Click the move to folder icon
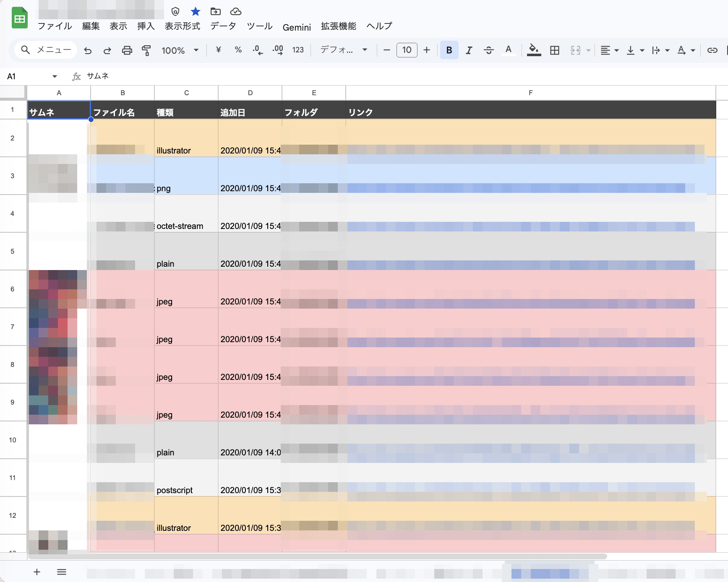 [215, 11]
